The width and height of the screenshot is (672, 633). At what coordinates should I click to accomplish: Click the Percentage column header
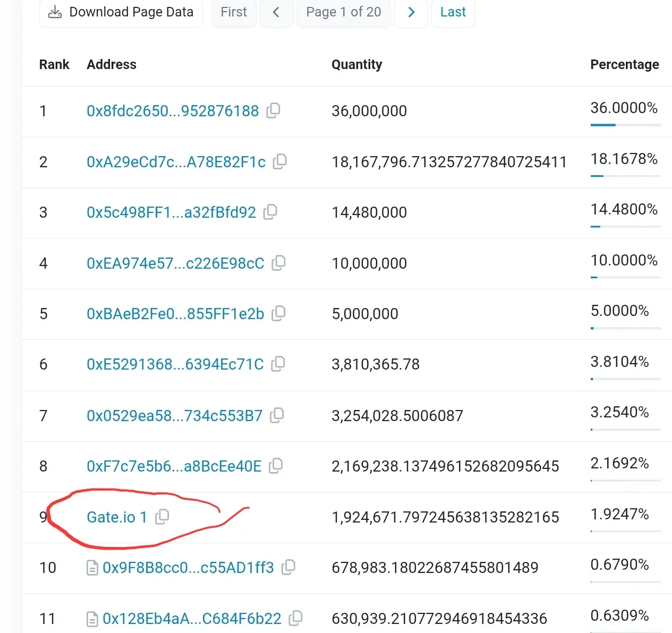[x=625, y=65]
